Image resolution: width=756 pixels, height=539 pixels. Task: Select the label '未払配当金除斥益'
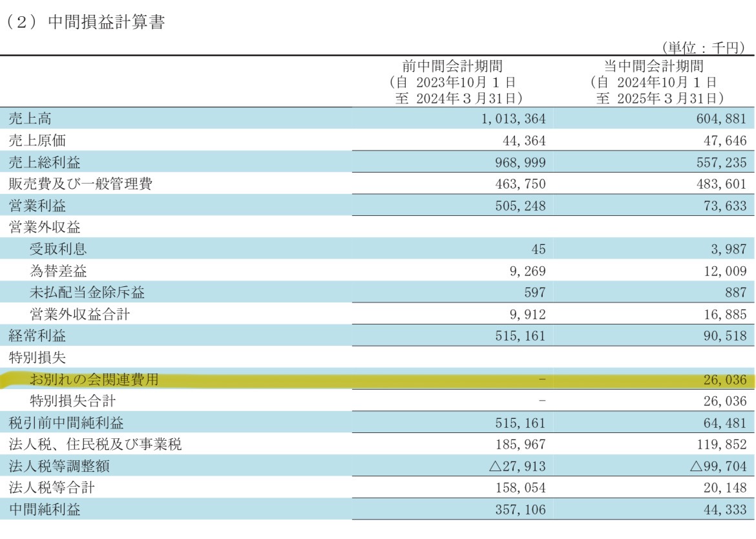tap(87, 292)
